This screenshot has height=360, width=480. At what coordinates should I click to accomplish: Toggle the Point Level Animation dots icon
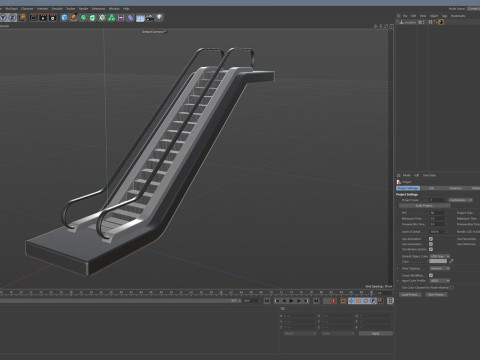(380, 301)
